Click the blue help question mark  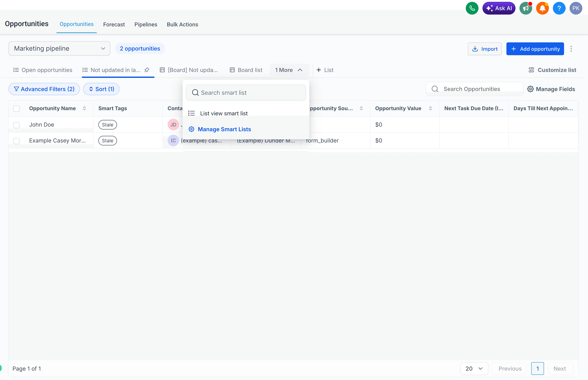(559, 8)
